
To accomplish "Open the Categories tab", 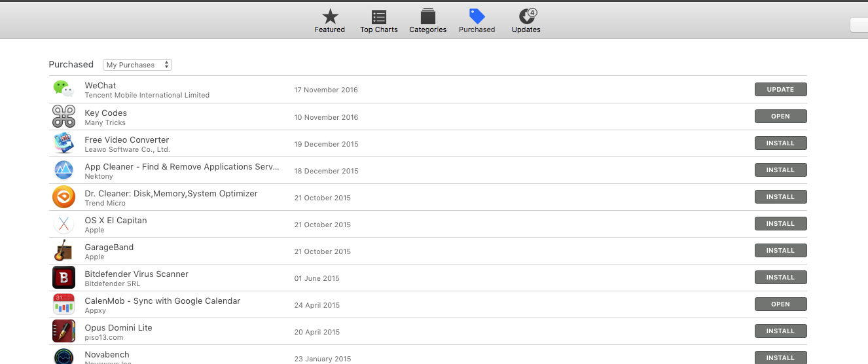I will click(428, 21).
